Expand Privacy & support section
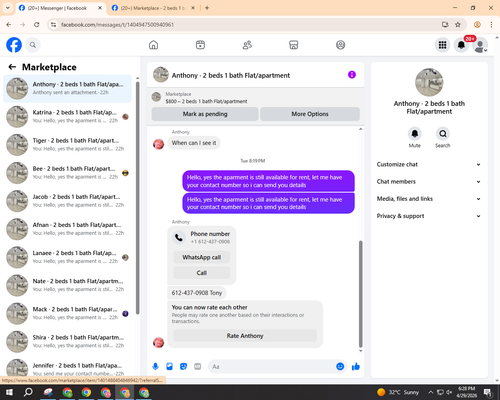This screenshot has width=500, height=400. tap(429, 216)
